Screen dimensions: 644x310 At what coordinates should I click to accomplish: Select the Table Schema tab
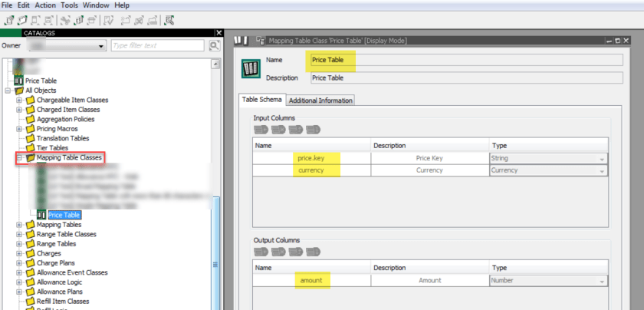tap(262, 100)
